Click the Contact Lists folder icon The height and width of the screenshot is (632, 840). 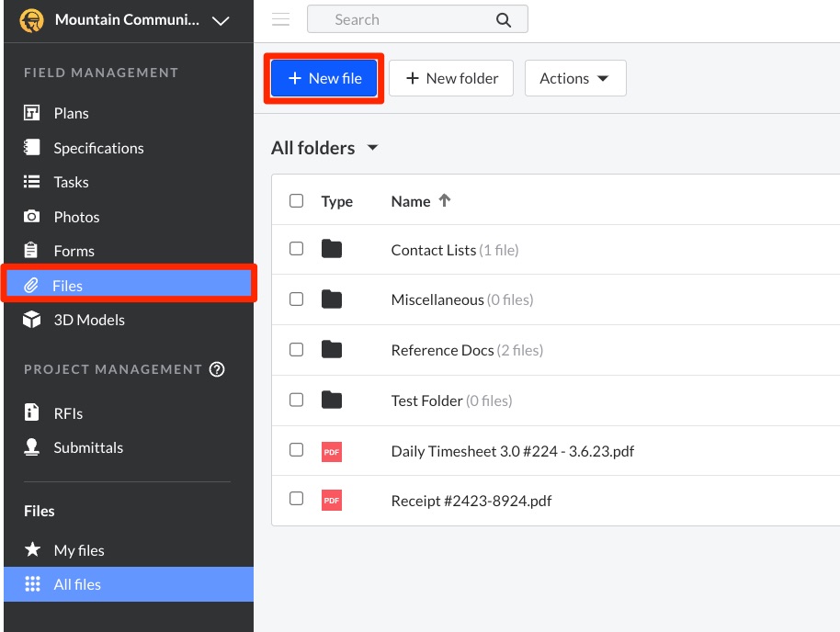[x=332, y=249]
